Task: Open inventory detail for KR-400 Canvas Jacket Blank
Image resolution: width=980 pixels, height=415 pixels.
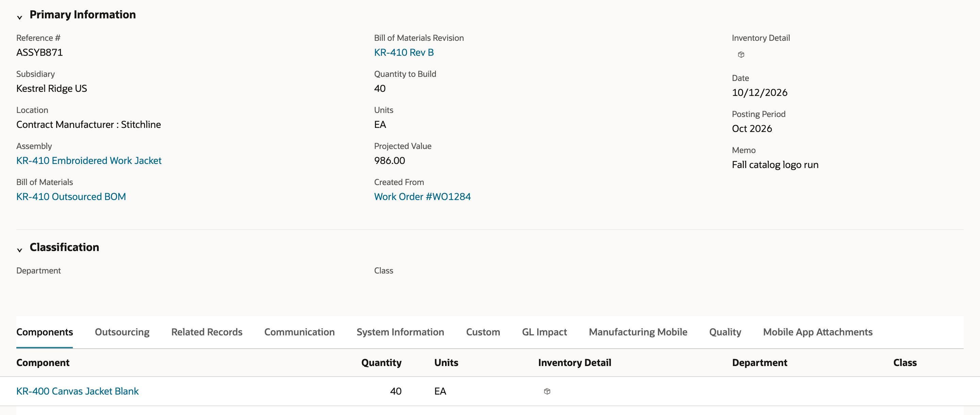Action: pyautogui.click(x=547, y=391)
